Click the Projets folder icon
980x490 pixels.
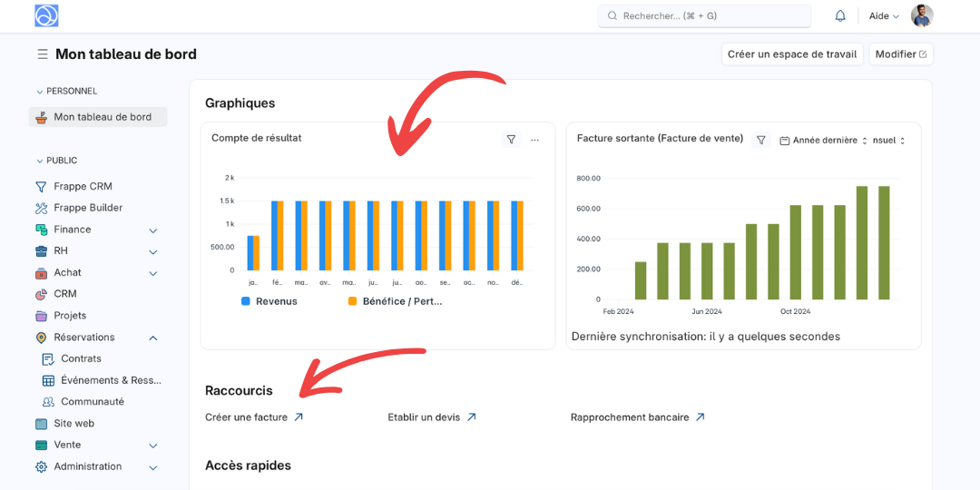tap(41, 316)
